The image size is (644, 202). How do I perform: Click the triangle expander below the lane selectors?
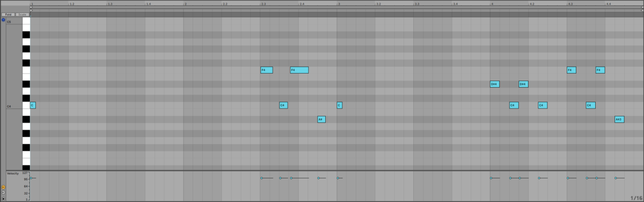click(x=3, y=199)
